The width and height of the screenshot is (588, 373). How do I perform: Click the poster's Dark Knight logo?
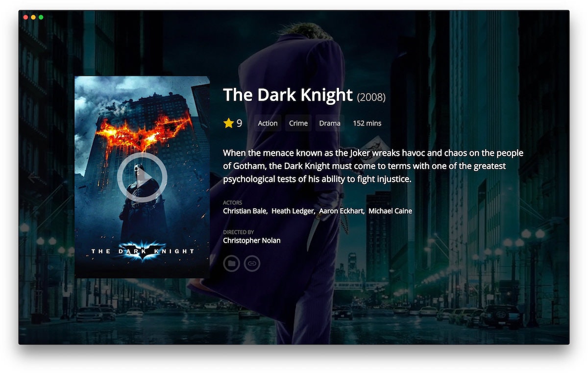[x=143, y=250]
